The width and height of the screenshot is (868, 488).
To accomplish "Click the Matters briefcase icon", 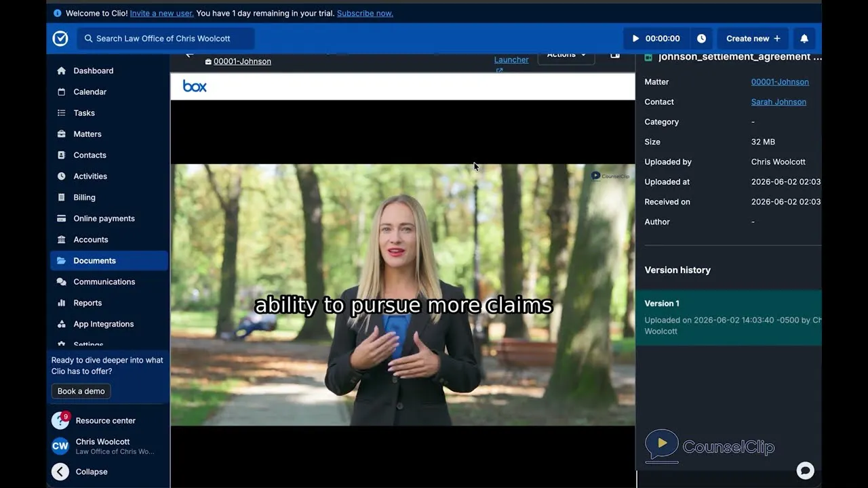I will (62, 134).
